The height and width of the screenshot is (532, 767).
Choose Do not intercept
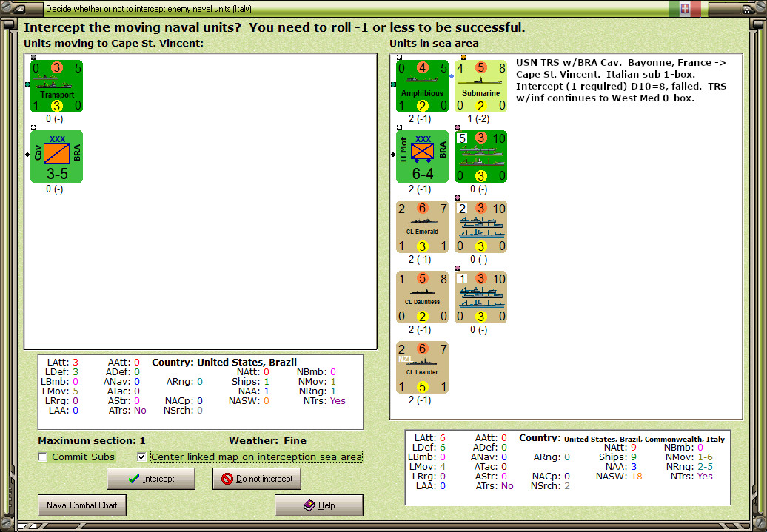257,478
